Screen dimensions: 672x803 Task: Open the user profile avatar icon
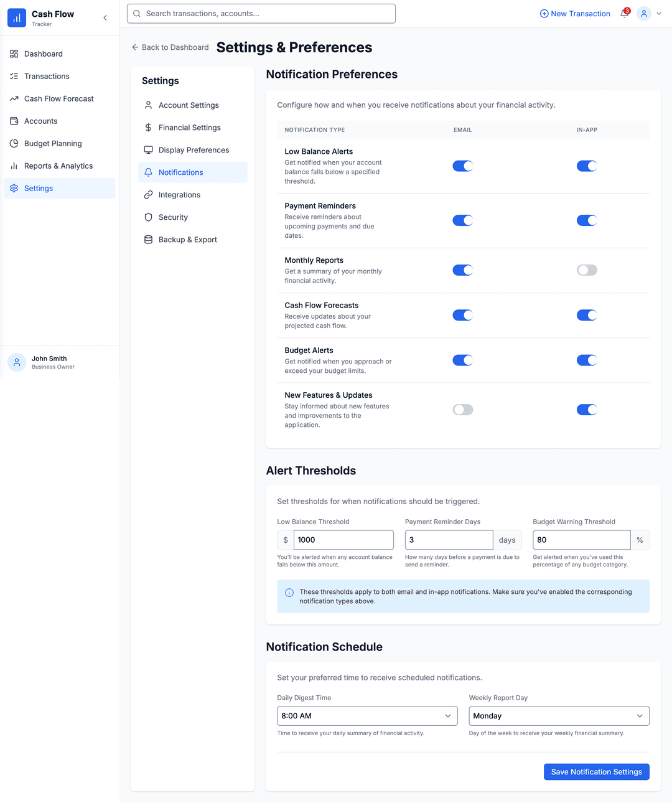[644, 14]
